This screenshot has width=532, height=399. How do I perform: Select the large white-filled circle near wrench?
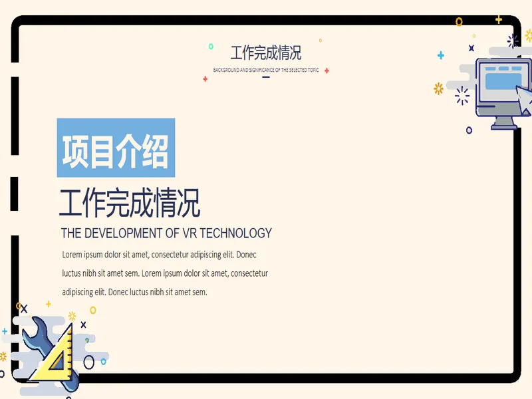(x=89, y=362)
